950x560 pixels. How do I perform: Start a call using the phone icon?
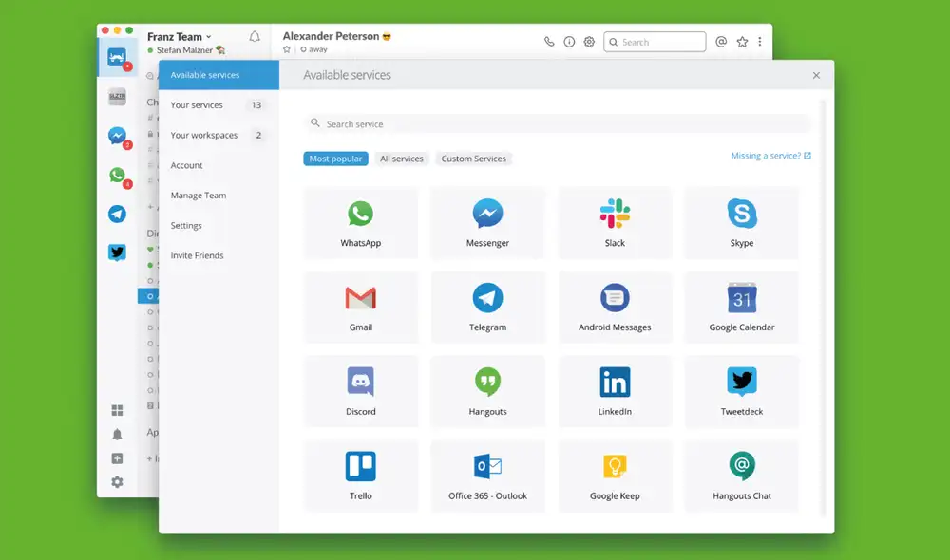[549, 42]
